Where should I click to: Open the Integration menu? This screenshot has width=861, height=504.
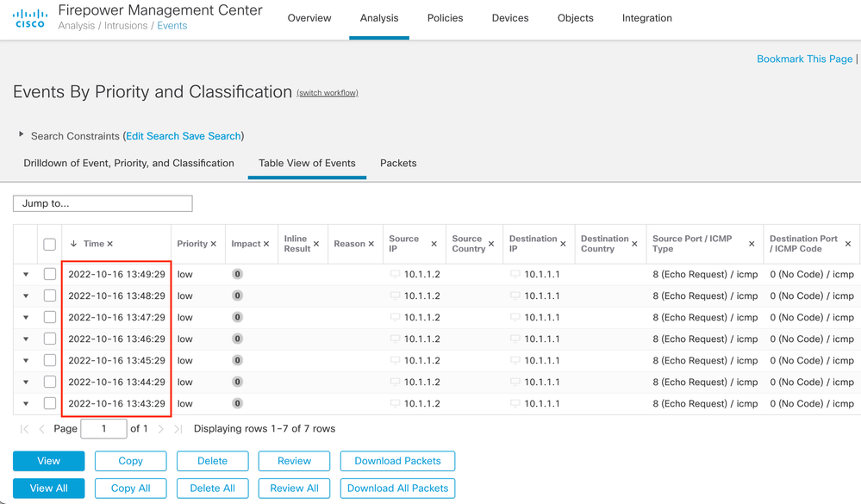(x=647, y=18)
